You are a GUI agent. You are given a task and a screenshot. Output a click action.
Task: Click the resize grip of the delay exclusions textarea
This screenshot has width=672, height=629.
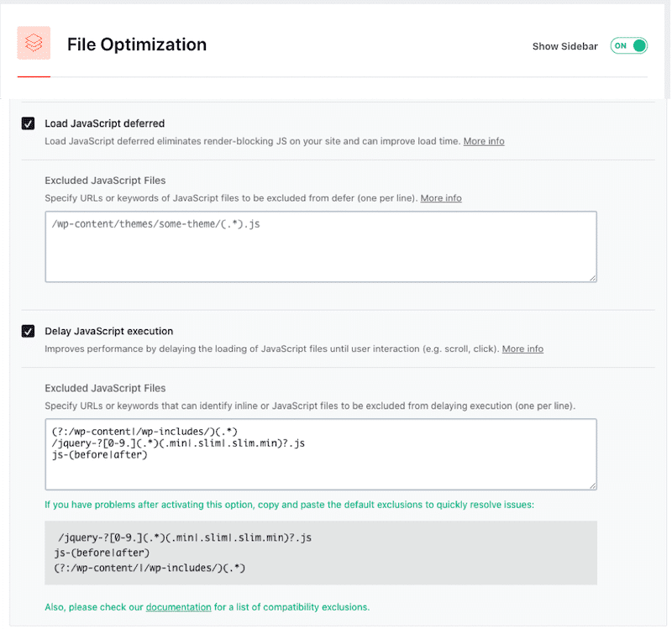point(593,485)
